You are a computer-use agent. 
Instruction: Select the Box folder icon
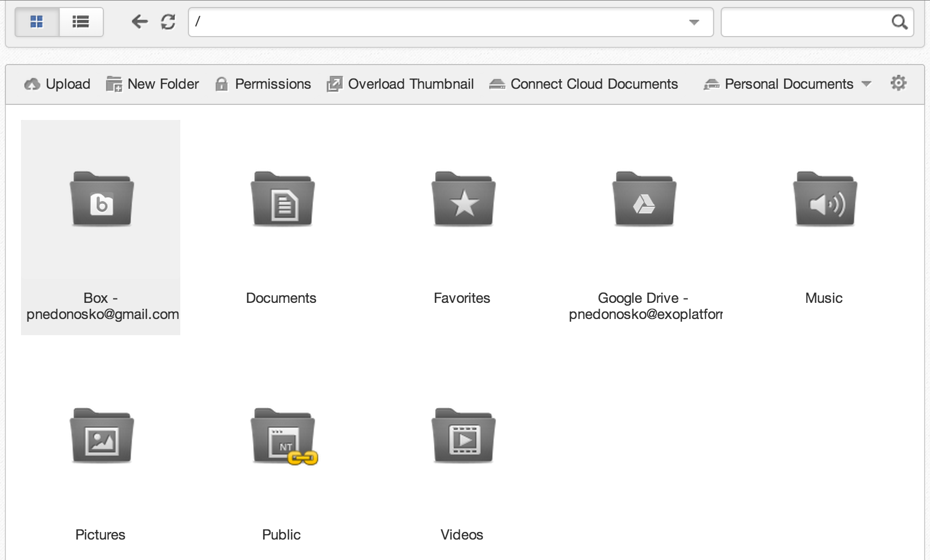[x=102, y=199]
